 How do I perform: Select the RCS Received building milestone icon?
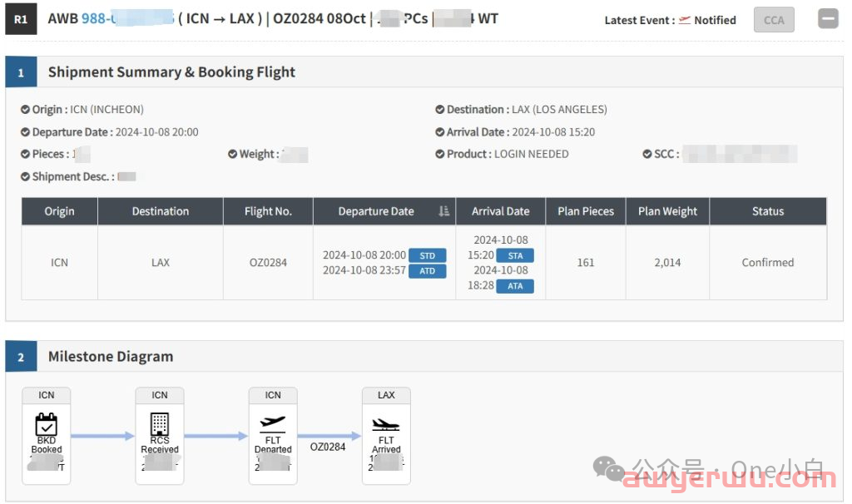pyautogui.click(x=160, y=424)
